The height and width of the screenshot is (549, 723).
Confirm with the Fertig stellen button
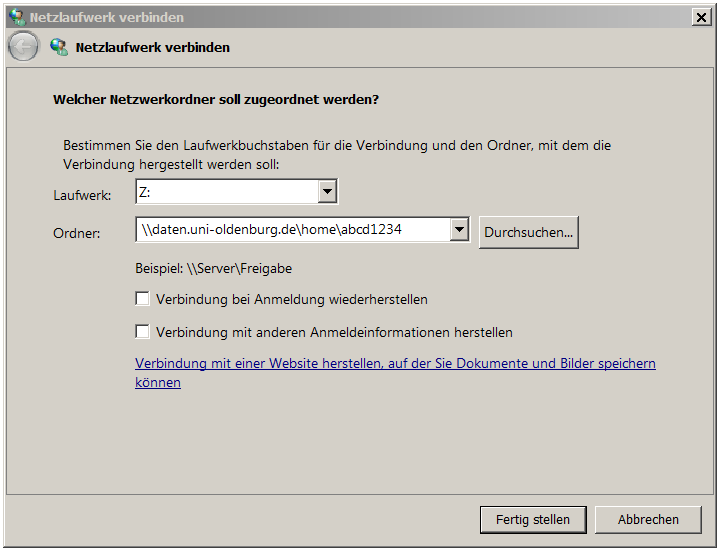[533, 519]
